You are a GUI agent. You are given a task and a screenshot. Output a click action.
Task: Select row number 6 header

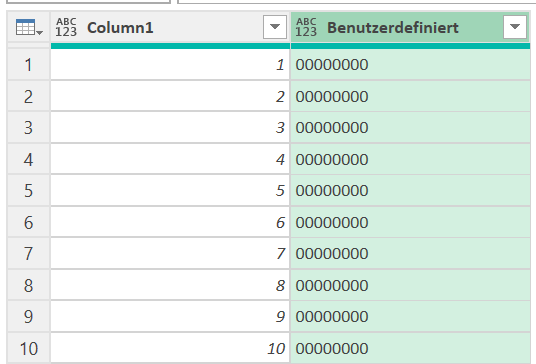[29, 222]
